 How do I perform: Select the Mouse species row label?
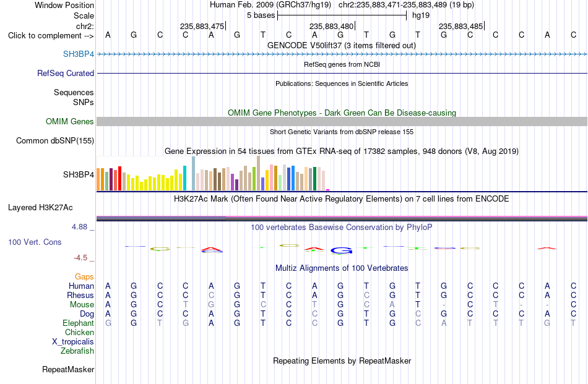pyautogui.click(x=82, y=305)
